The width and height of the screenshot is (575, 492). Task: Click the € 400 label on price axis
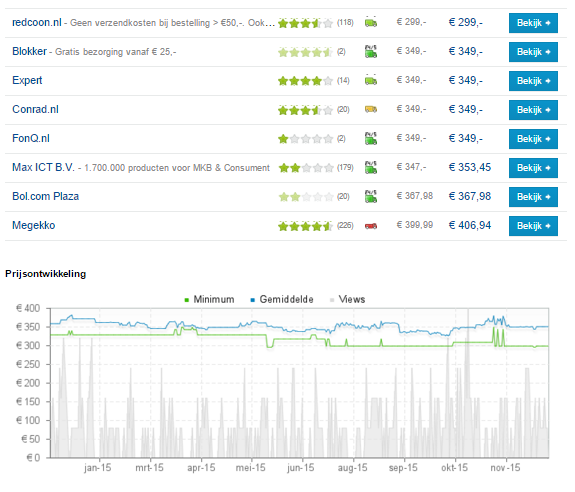[28, 308]
